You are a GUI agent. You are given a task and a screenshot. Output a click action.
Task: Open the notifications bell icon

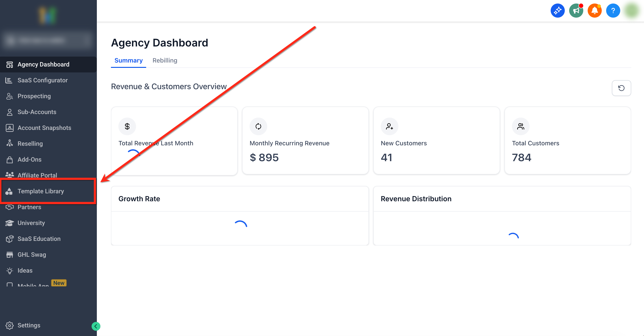pos(594,11)
